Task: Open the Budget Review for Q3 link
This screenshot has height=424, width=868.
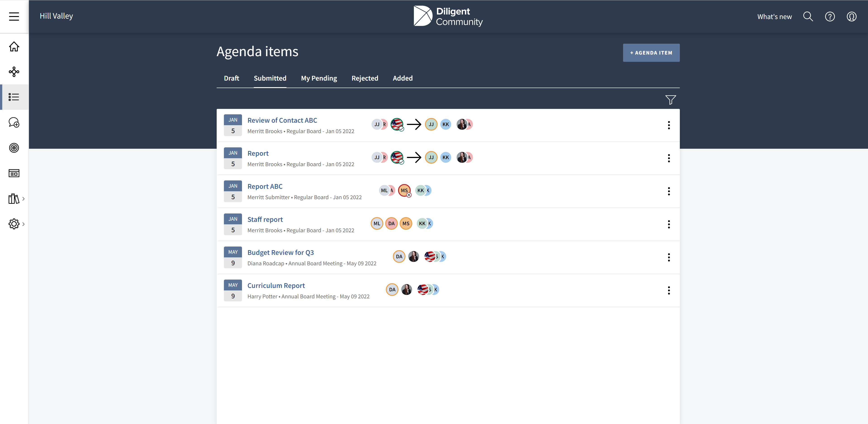Action: (x=280, y=252)
